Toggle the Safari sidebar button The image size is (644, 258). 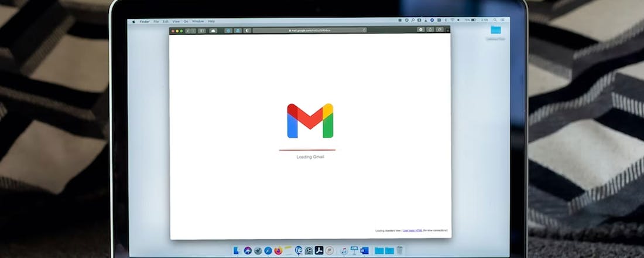pyautogui.click(x=201, y=31)
